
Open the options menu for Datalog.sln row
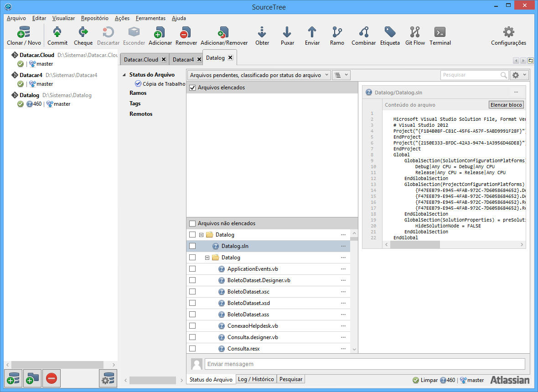click(x=343, y=246)
